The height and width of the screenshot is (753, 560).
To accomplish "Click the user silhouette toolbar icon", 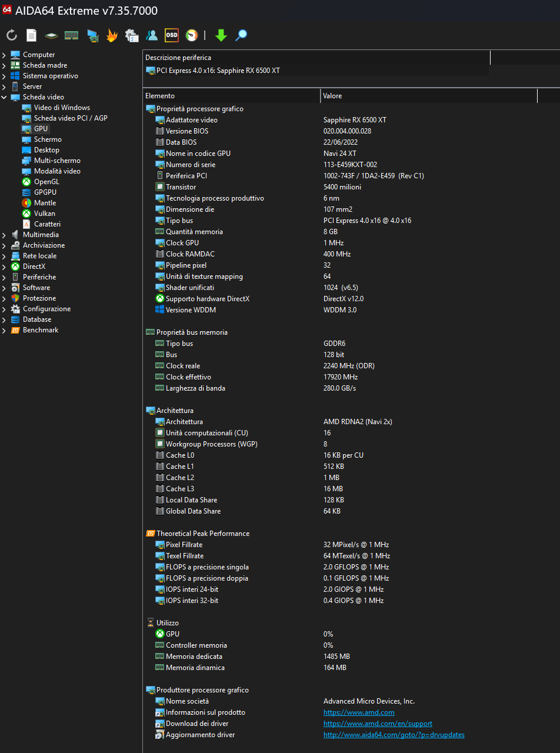I will point(152,35).
